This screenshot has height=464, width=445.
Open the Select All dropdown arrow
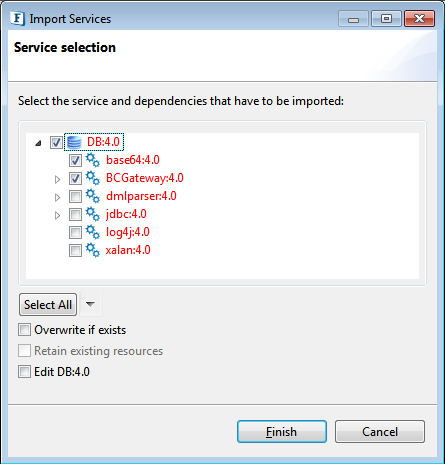90,304
